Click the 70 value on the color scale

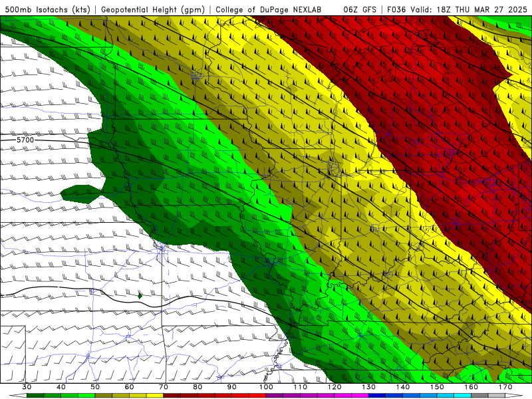click(x=164, y=387)
